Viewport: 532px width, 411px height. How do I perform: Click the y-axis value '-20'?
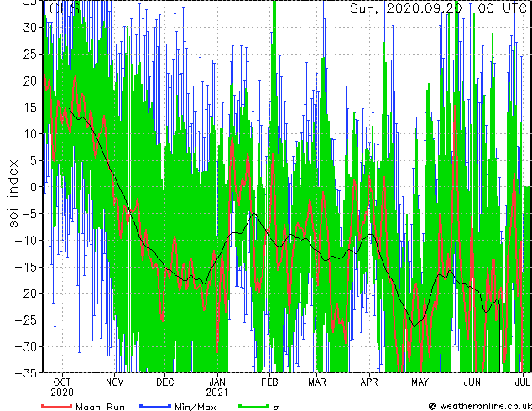26,294
